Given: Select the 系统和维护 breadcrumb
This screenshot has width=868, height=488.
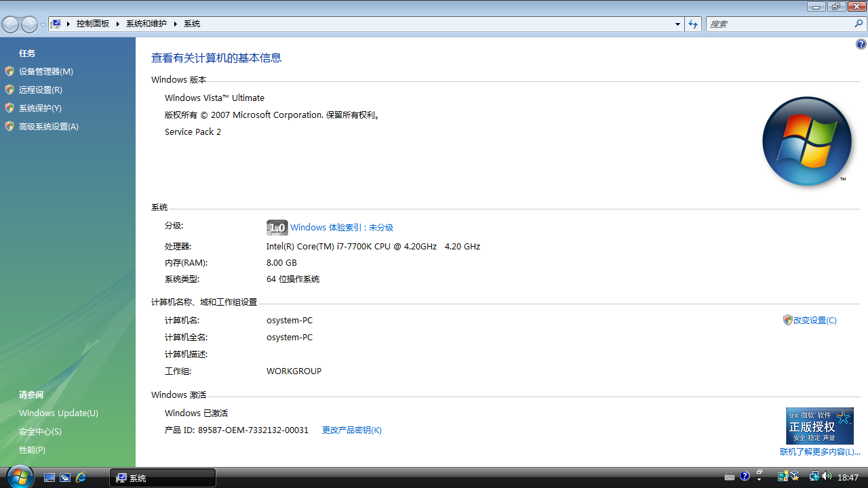Looking at the screenshot, I should 146,24.
